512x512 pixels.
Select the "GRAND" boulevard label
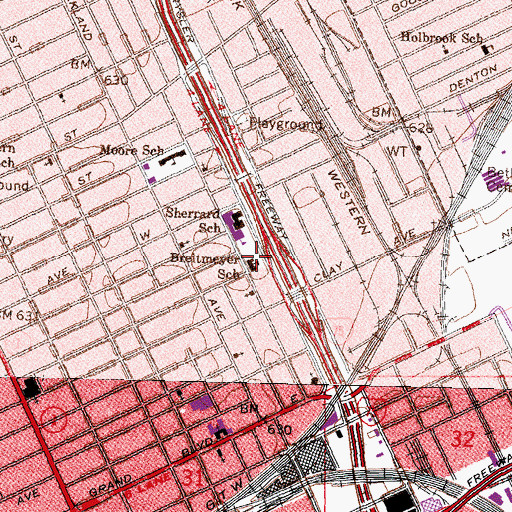pos(111,485)
